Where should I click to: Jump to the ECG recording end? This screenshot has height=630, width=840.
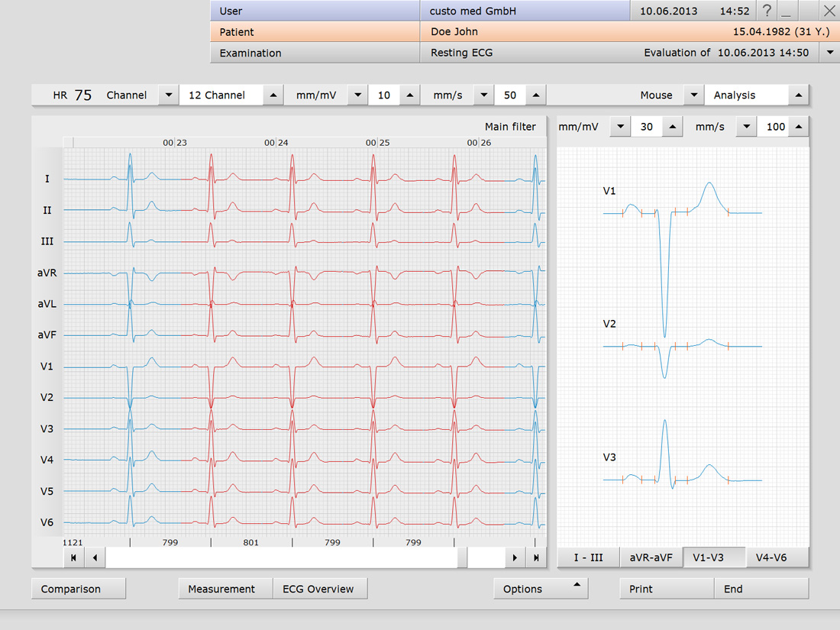pos(536,558)
